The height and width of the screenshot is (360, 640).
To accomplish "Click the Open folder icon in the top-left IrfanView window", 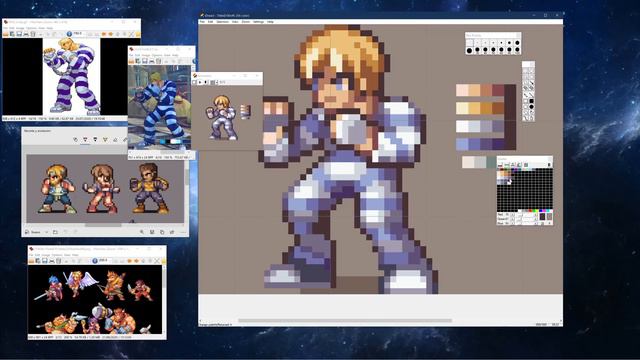I will (x=6, y=34).
